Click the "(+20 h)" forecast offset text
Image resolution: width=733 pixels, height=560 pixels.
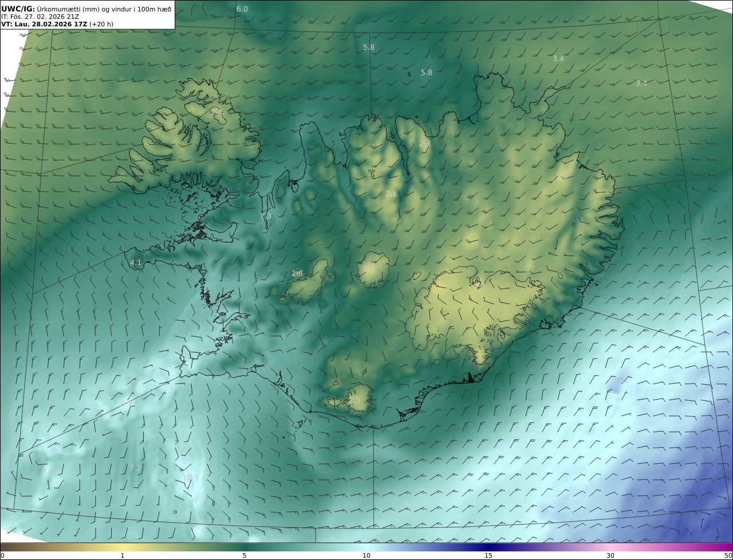point(101,25)
